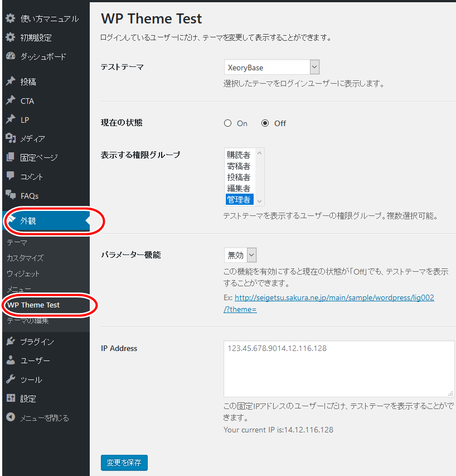Click role list scrollbar down arrow
456x476 pixels.
coord(259,201)
